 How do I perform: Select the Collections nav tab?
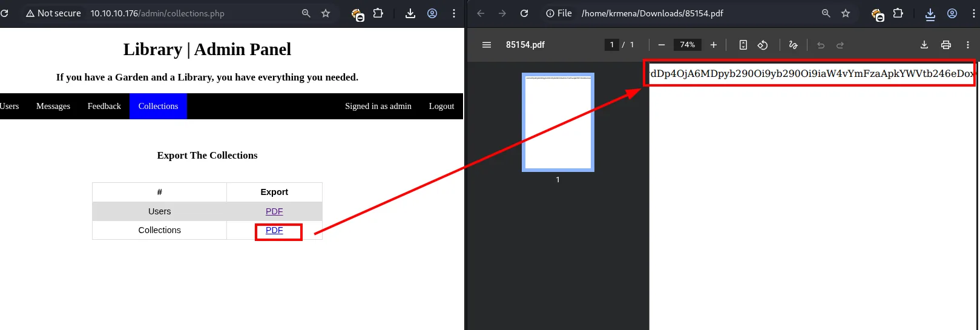pyautogui.click(x=158, y=106)
